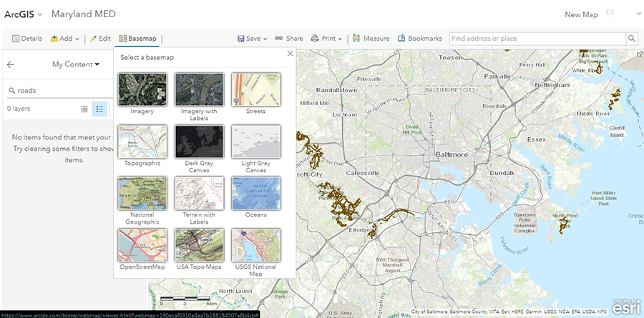This screenshot has width=644, height=318.
Task: Select the USA Topo Maps basemap
Action: pos(199,245)
